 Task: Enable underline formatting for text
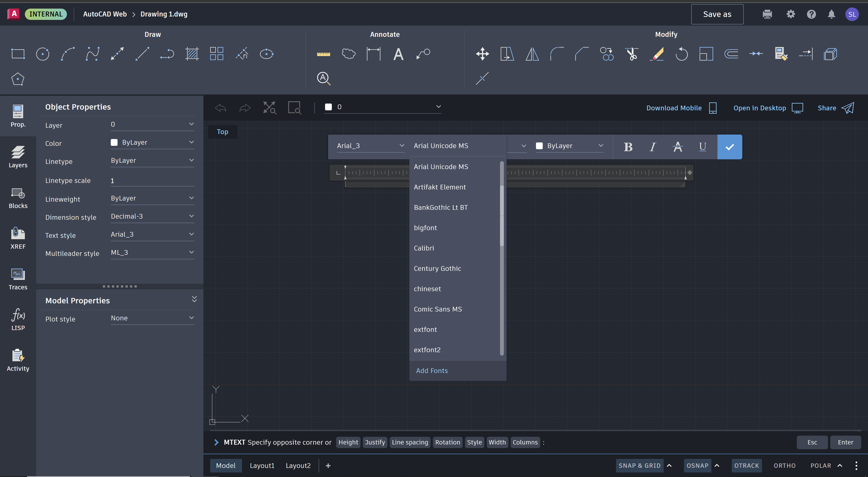(x=703, y=147)
